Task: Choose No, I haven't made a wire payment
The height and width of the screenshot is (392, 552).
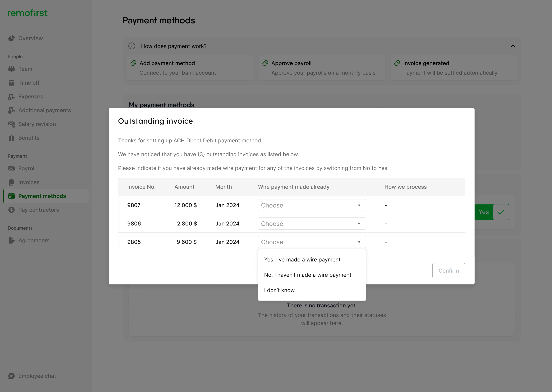Action: (307, 275)
